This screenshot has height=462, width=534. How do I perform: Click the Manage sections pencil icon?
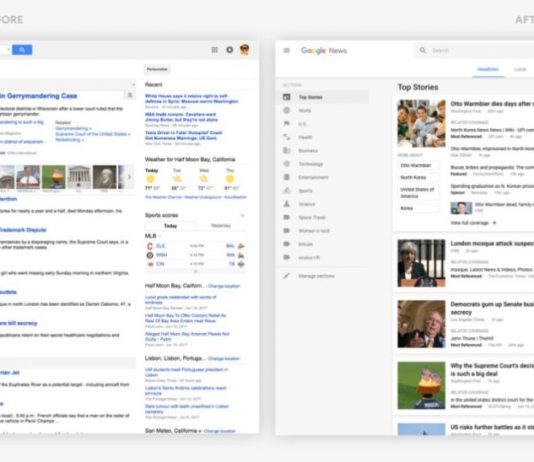point(286,276)
